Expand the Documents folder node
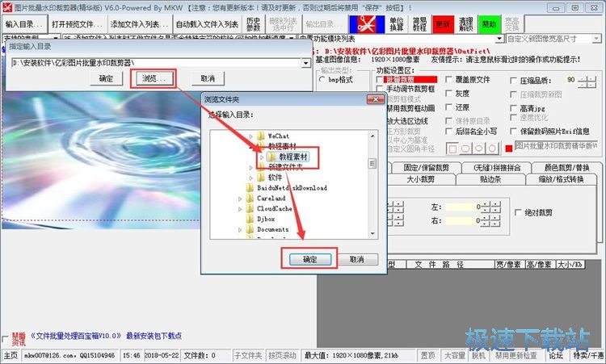606x364 pixels. [240, 230]
